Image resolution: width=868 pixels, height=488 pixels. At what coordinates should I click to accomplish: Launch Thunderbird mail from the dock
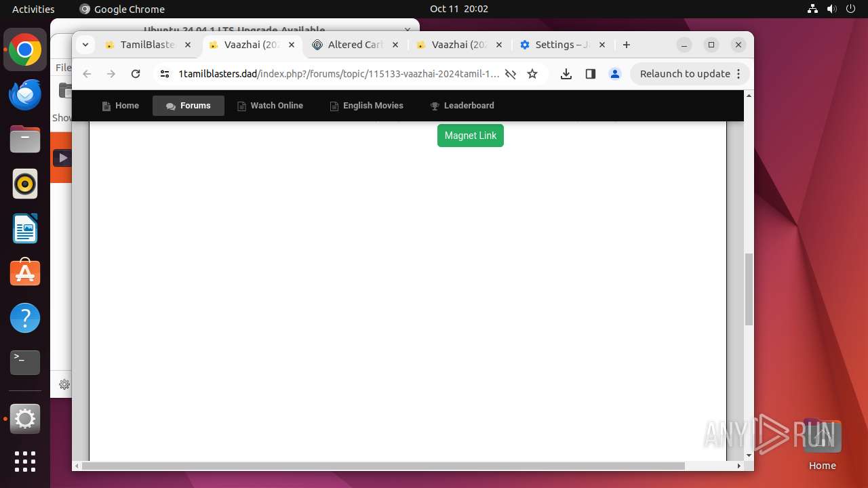click(25, 95)
